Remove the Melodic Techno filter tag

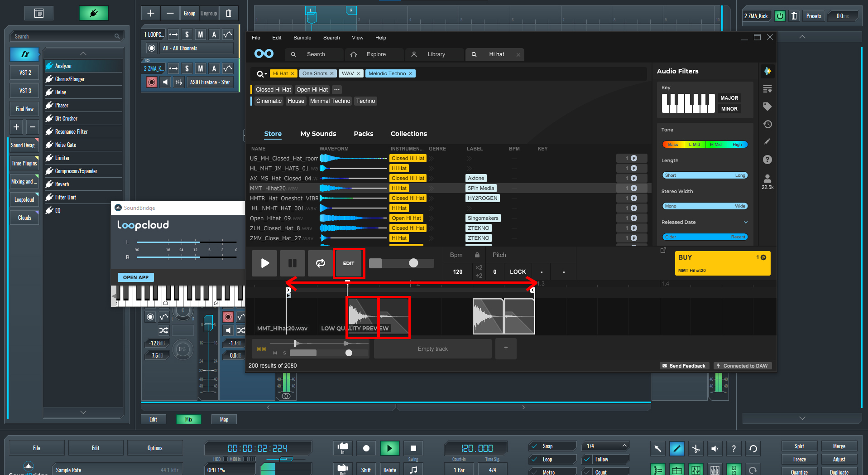[x=411, y=73]
